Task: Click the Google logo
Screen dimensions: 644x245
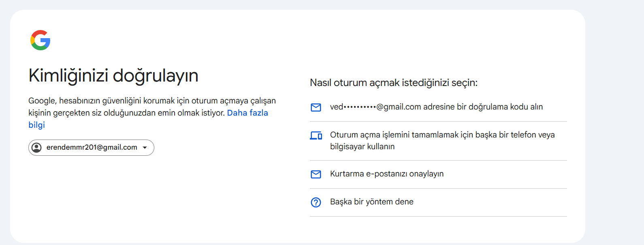Action: 41,40
